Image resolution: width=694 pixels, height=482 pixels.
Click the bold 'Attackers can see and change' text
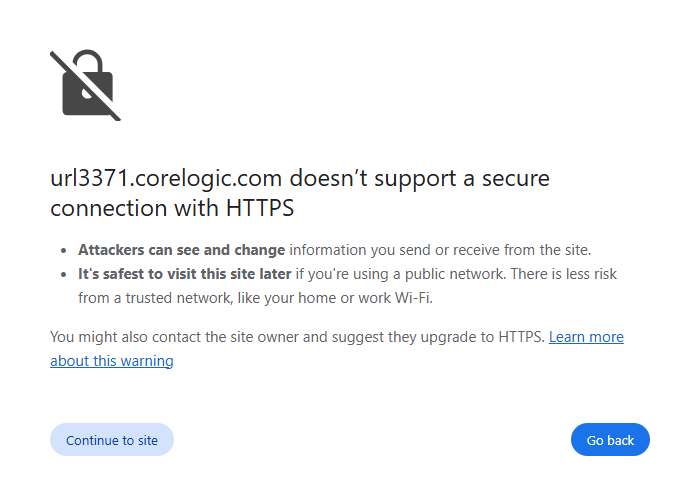coord(181,250)
